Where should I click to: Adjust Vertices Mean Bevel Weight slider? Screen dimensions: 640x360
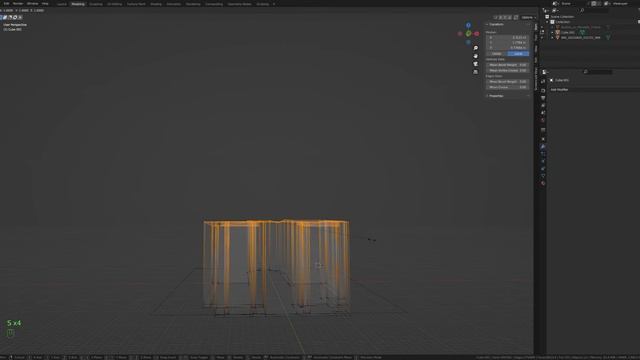[507, 65]
